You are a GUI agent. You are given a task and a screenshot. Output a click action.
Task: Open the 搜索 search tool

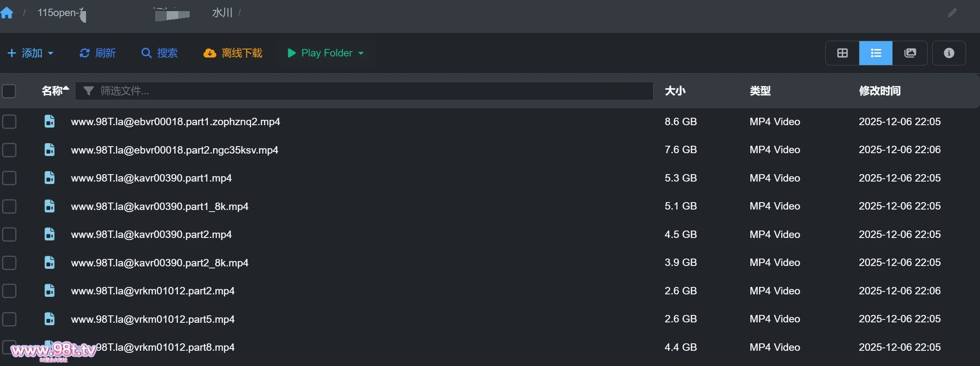click(x=160, y=53)
